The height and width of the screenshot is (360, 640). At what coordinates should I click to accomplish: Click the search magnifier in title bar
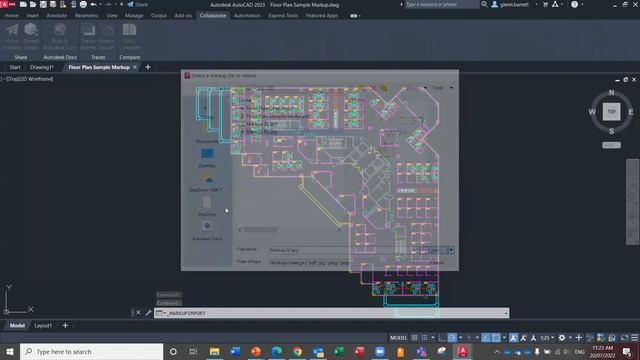coord(484,4)
